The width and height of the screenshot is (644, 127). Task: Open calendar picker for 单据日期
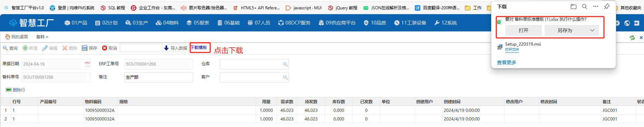click(87, 64)
